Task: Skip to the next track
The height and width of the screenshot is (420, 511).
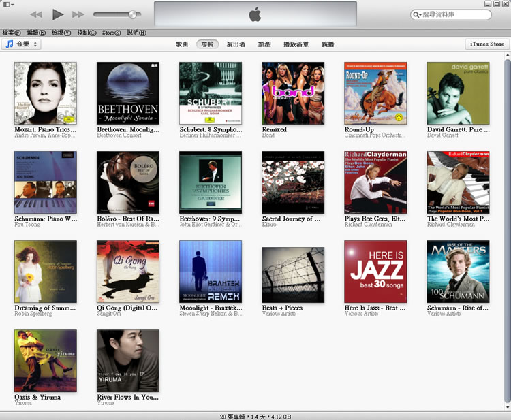Action: pyautogui.click(x=78, y=14)
